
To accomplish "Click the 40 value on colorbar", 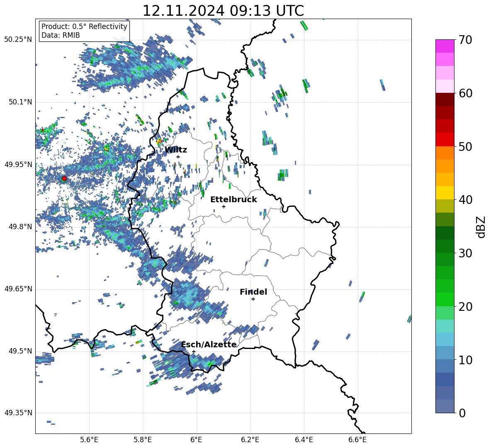I will pyautogui.click(x=465, y=200).
